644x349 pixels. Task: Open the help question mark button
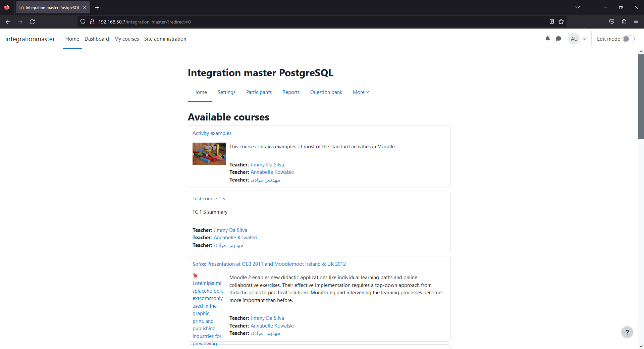point(627,332)
